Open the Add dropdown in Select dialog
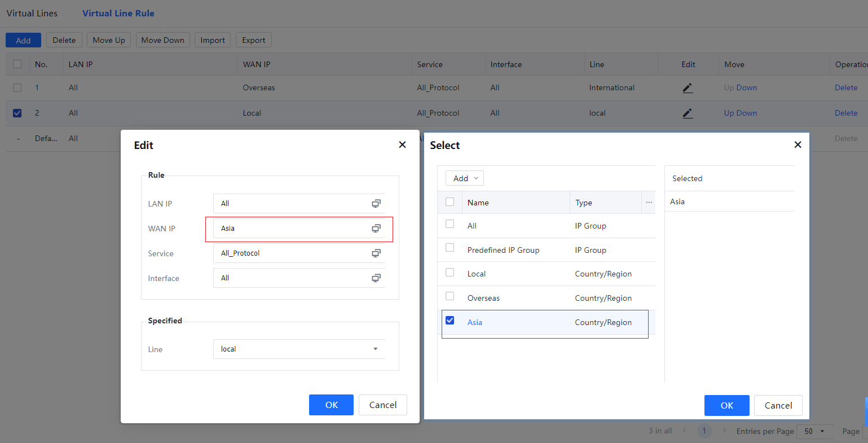The width and height of the screenshot is (868, 443). tap(465, 178)
